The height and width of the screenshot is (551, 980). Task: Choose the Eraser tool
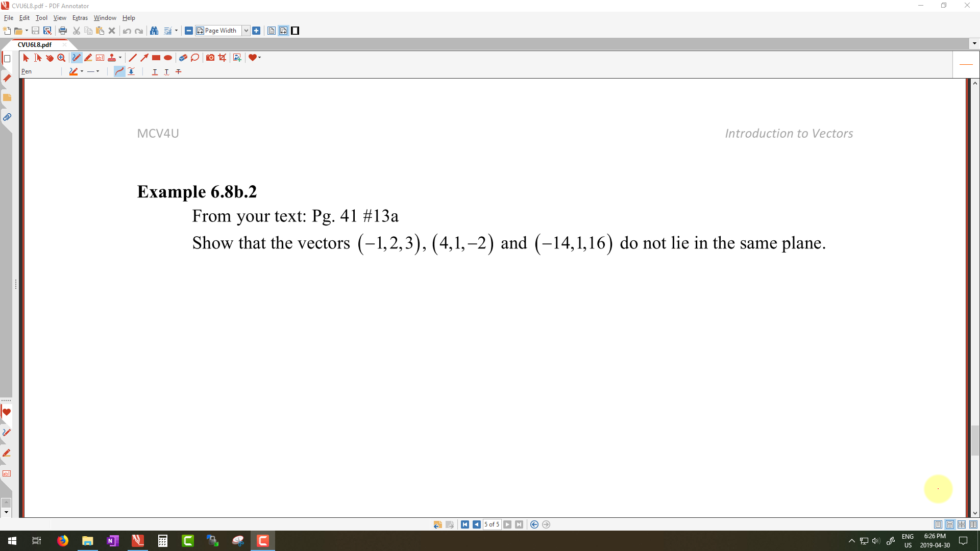[183, 58]
